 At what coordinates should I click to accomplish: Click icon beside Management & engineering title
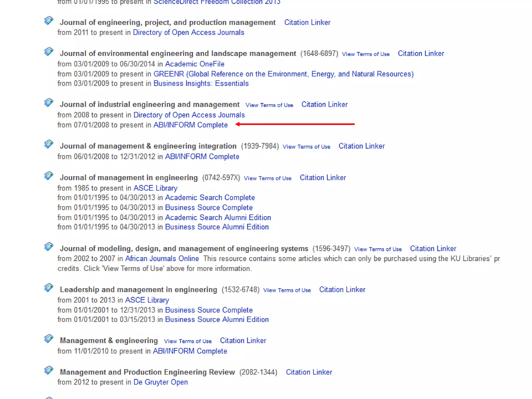(x=49, y=339)
